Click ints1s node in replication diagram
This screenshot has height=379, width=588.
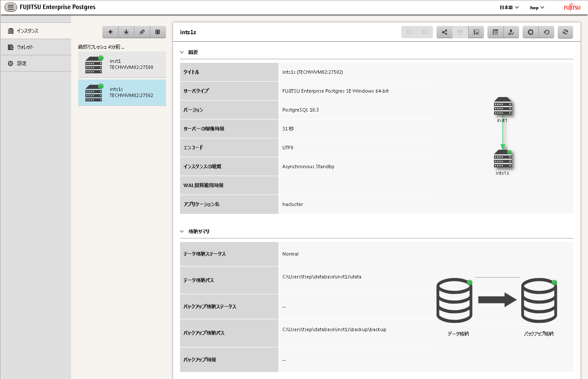click(502, 159)
